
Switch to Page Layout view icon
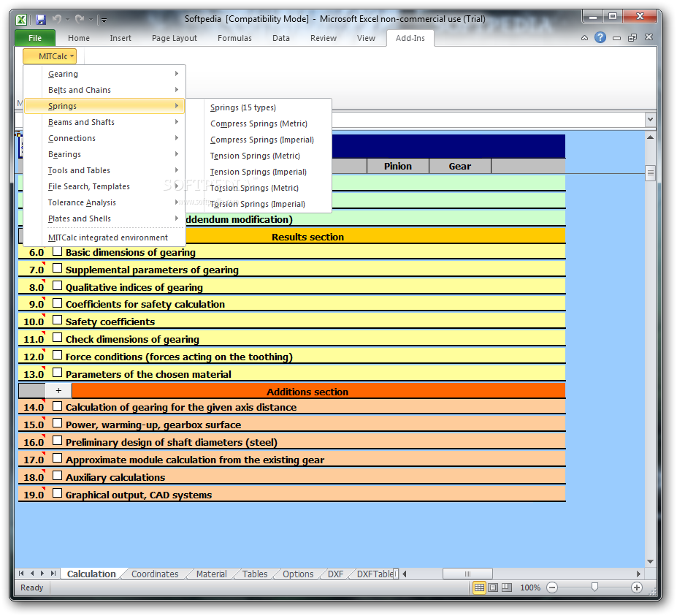(x=493, y=587)
